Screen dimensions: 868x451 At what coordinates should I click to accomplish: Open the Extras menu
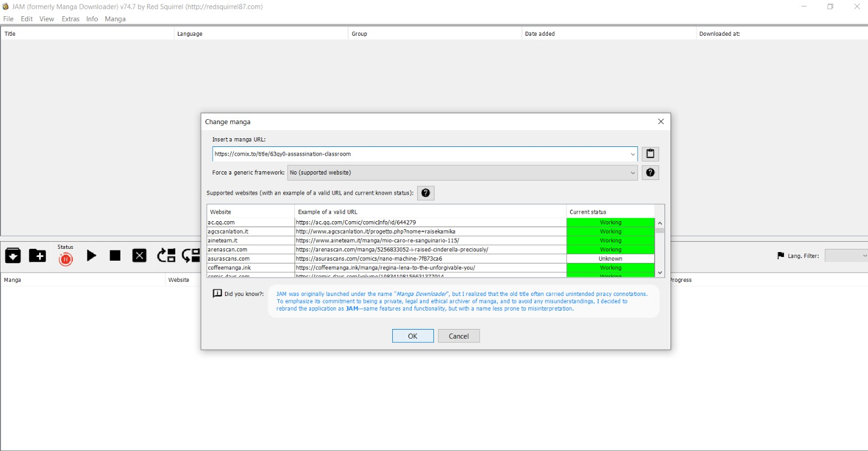71,19
